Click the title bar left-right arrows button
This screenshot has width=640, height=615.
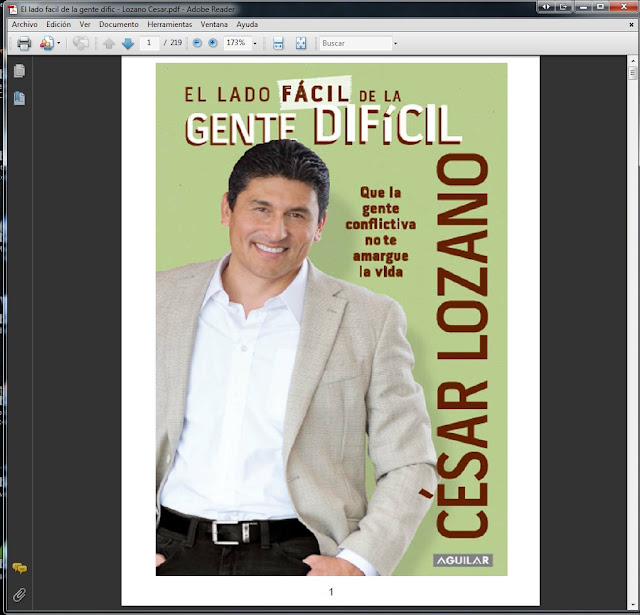point(546,7)
